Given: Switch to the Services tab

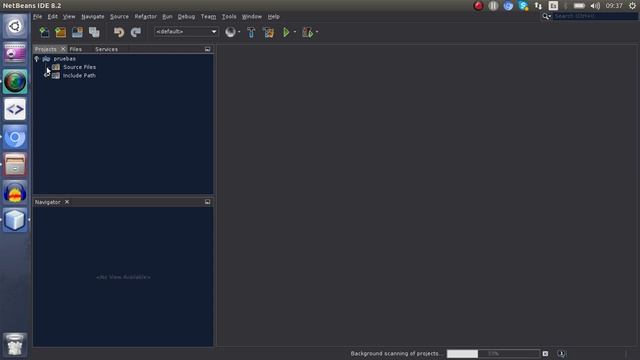Looking at the screenshot, I should [106, 49].
